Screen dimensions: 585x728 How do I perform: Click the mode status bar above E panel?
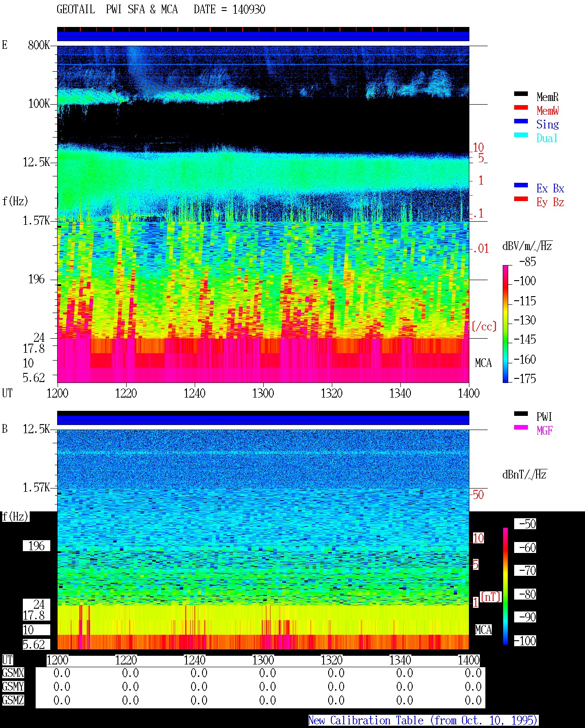click(263, 34)
